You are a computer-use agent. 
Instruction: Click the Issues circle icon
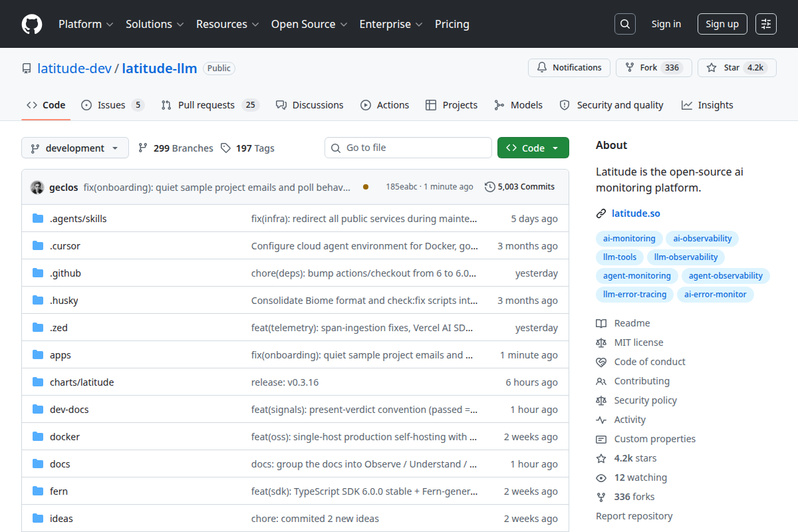click(86, 105)
